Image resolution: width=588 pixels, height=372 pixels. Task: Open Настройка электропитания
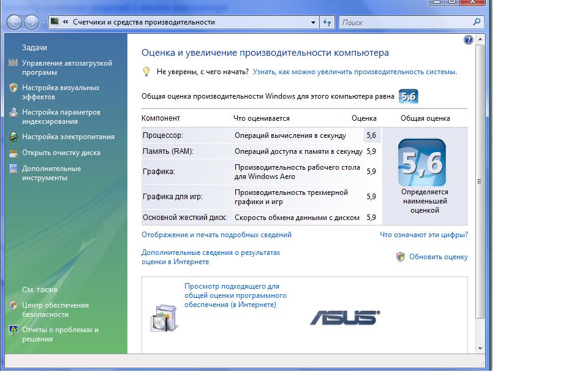[x=68, y=137]
